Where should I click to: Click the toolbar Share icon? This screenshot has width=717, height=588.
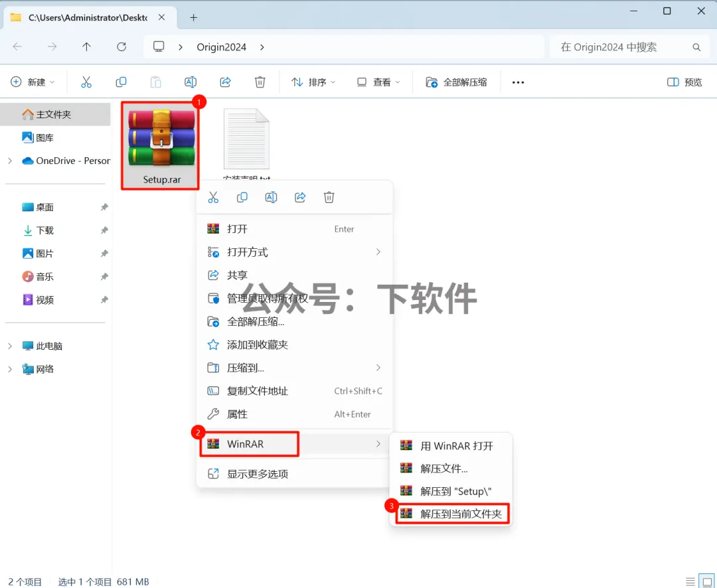coord(225,82)
